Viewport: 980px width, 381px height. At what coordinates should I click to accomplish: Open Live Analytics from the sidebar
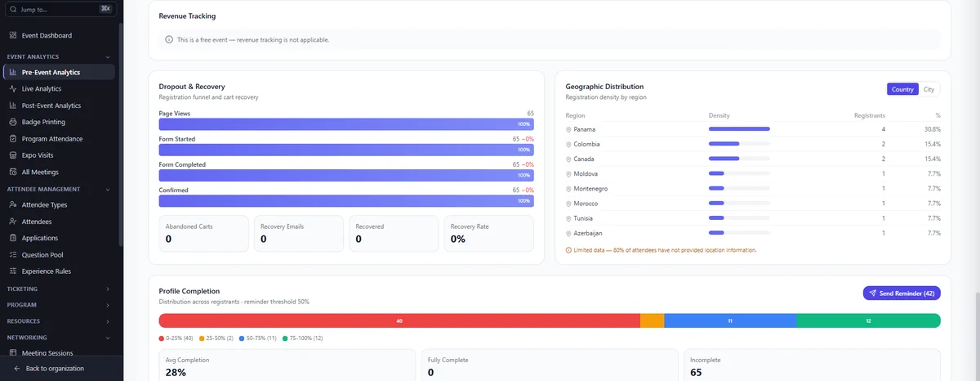click(59, 89)
